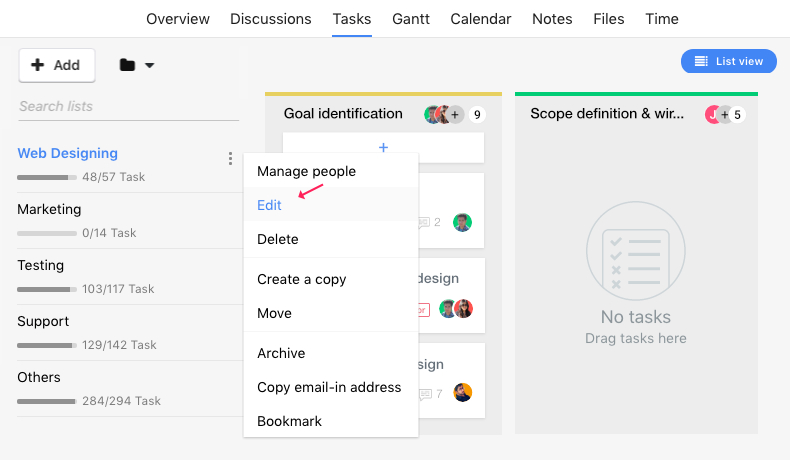The width and height of the screenshot is (790, 460).
Task: Click the Testing list progress bar
Action: coord(46,289)
